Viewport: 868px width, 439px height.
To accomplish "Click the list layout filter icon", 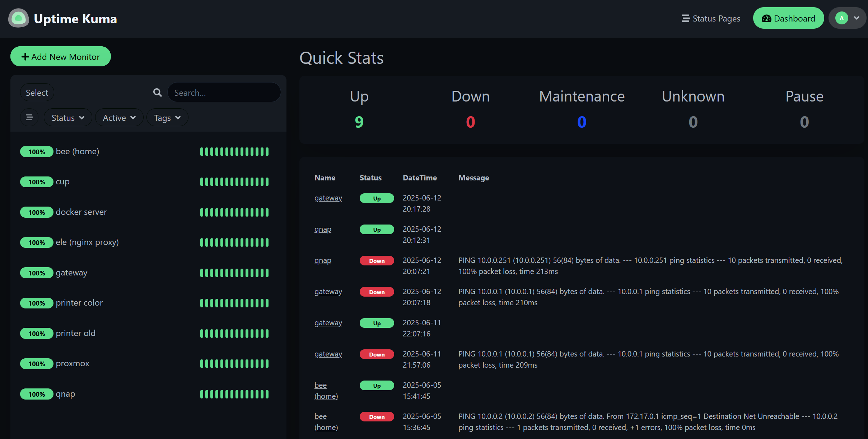I will (x=29, y=117).
